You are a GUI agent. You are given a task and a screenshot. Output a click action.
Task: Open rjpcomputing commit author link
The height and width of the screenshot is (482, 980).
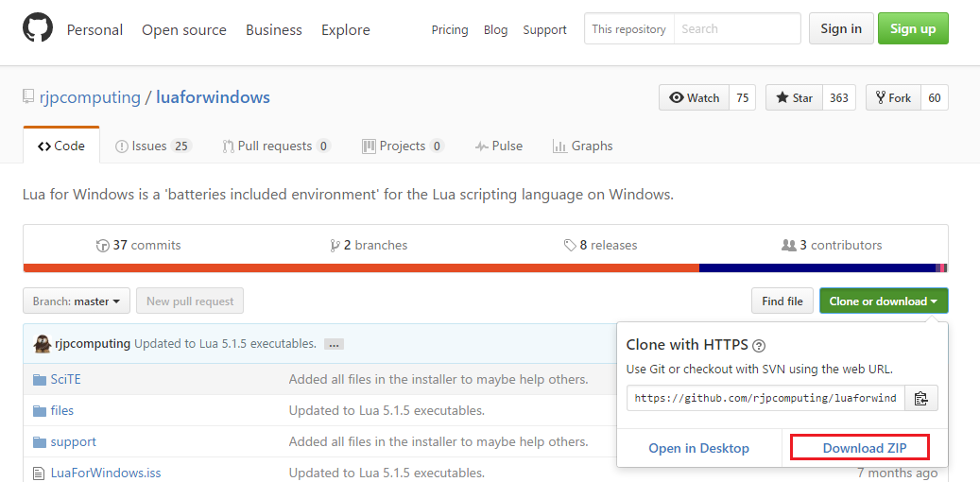pyautogui.click(x=93, y=344)
